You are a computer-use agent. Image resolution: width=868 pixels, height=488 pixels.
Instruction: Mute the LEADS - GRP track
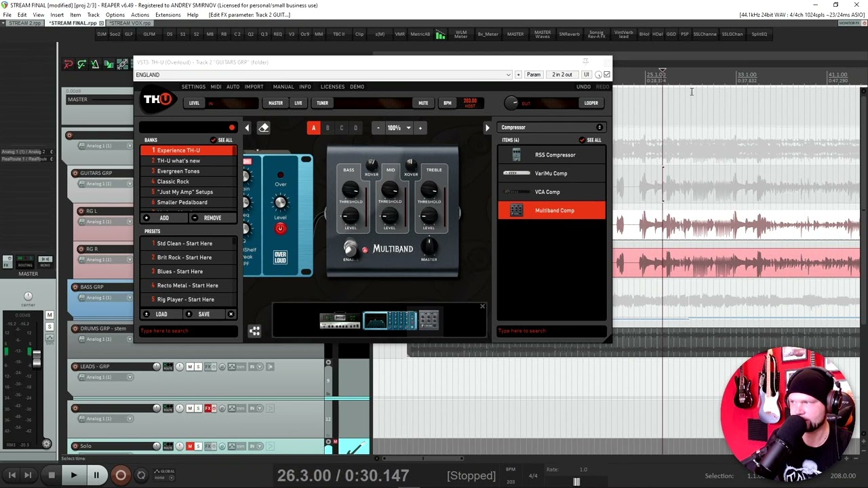(x=190, y=367)
